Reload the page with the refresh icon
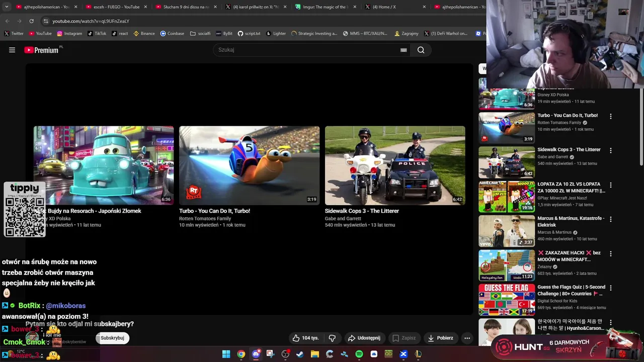This screenshot has height=362, width=644. 31,21
